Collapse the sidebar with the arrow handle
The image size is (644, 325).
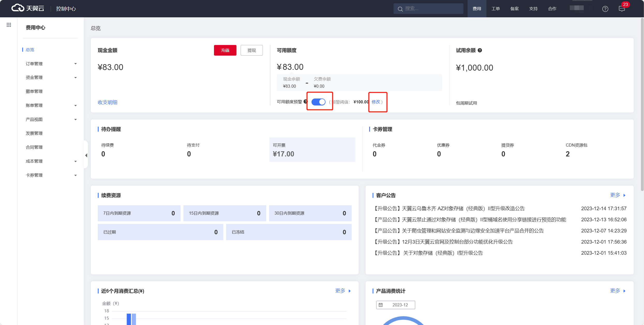click(x=86, y=155)
